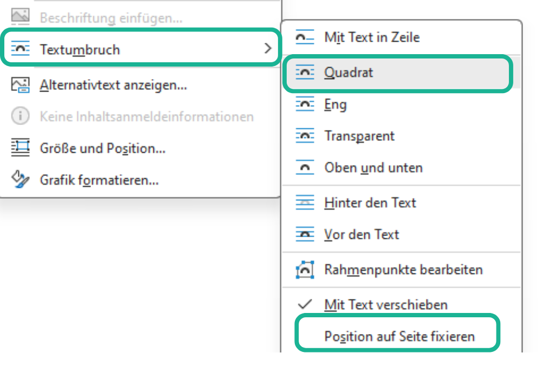Click the Größe und Position icon

pos(21,148)
